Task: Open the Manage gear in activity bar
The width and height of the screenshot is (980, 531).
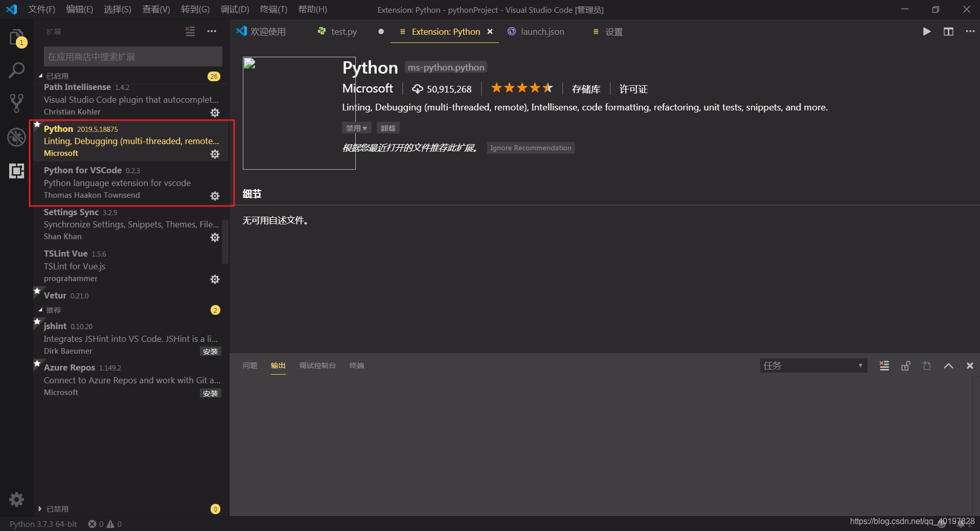Action: pyautogui.click(x=16, y=499)
